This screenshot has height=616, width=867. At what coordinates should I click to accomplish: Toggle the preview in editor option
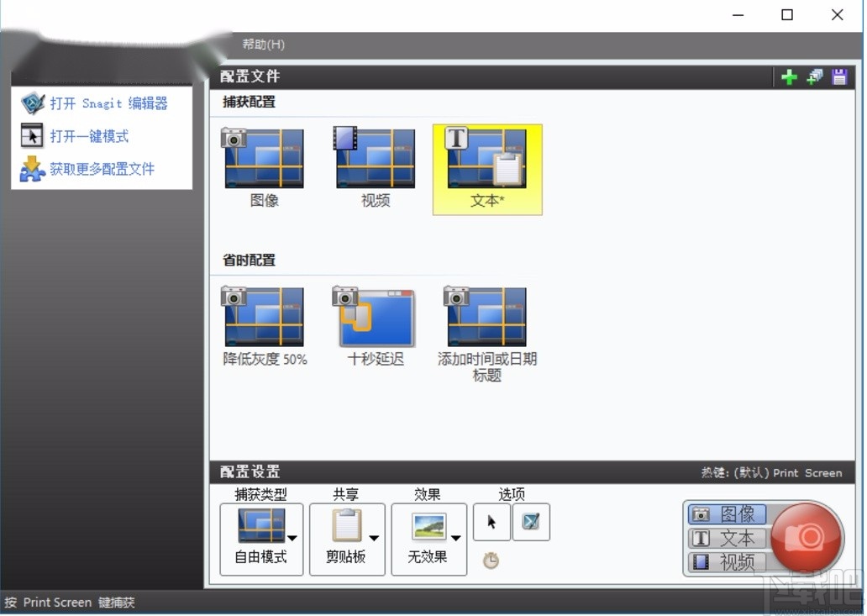pos(531,522)
